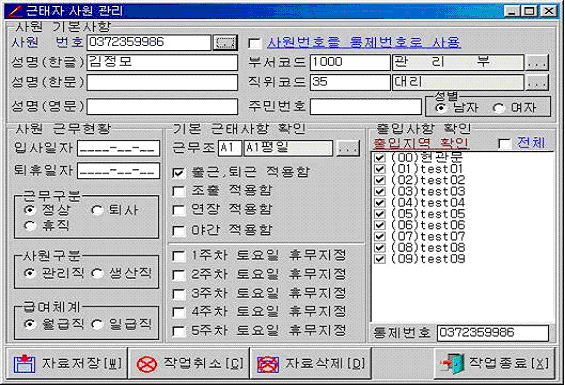Image resolution: width=565 pixels, height=385 pixels.
Task: Enable 조출 적용함 checkbox
Action: point(179,191)
